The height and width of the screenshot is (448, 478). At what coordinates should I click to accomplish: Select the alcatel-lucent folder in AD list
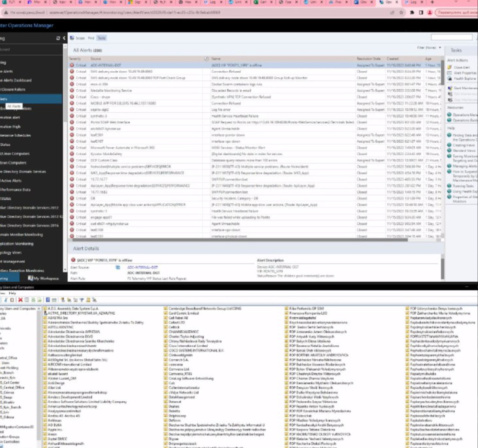pos(55,374)
